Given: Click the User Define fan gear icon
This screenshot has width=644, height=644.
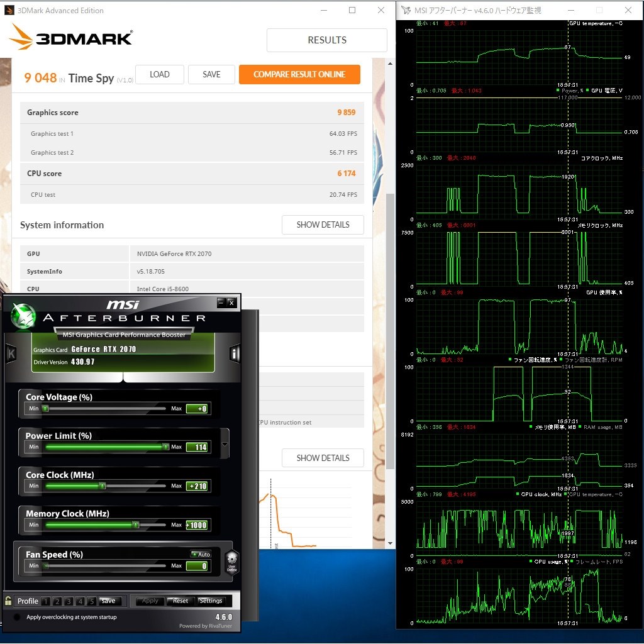Looking at the screenshot, I should (232, 562).
